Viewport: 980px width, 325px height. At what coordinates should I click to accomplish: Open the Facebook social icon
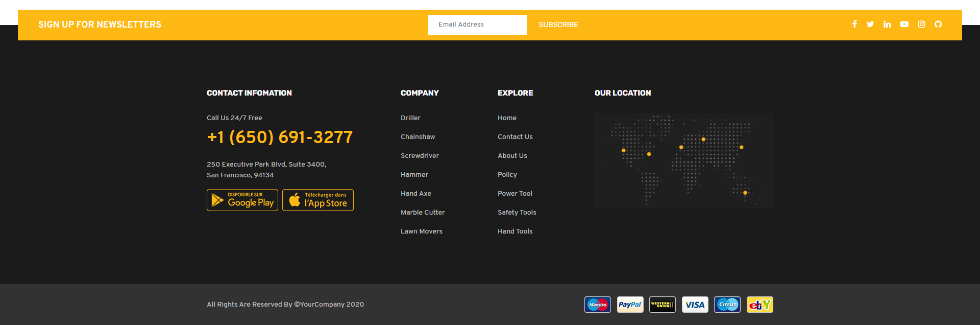coord(854,24)
